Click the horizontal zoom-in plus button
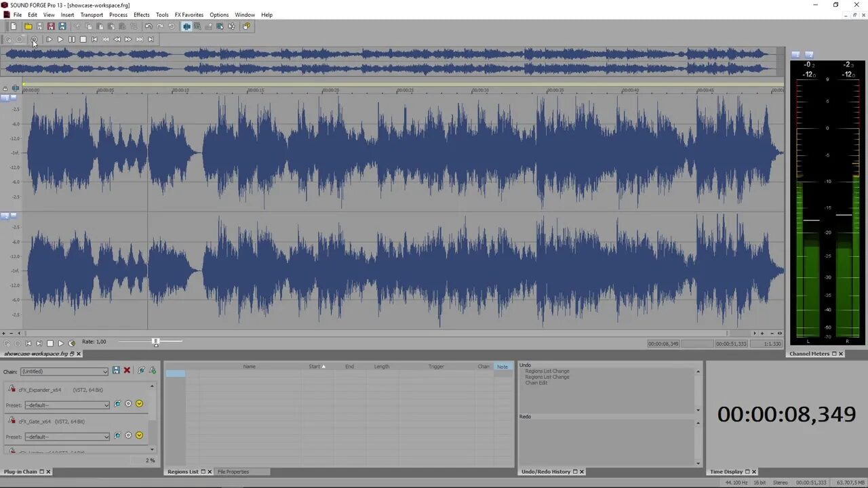This screenshot has width=868, height=488. [762, 333]
